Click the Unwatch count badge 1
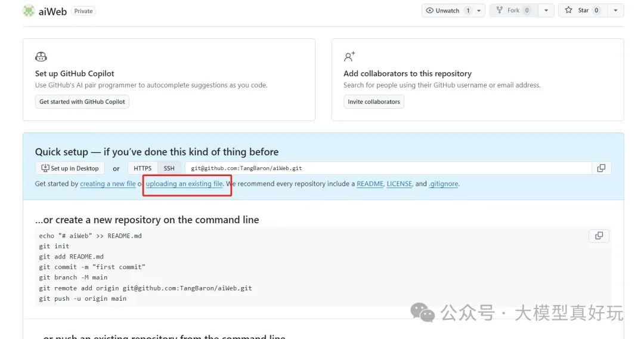Viewport: 644px width, 339px height. (468, 10)
